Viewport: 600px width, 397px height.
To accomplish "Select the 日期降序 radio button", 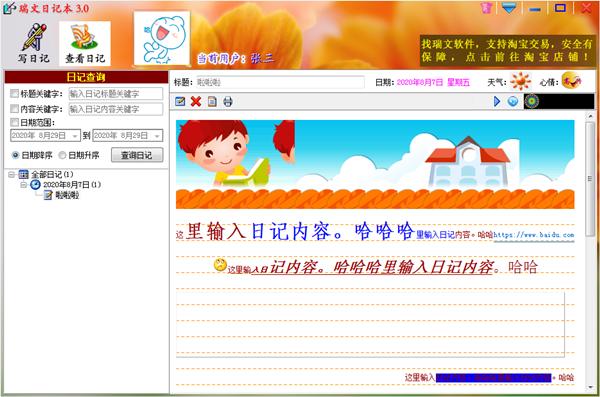I will pos(15,155).
